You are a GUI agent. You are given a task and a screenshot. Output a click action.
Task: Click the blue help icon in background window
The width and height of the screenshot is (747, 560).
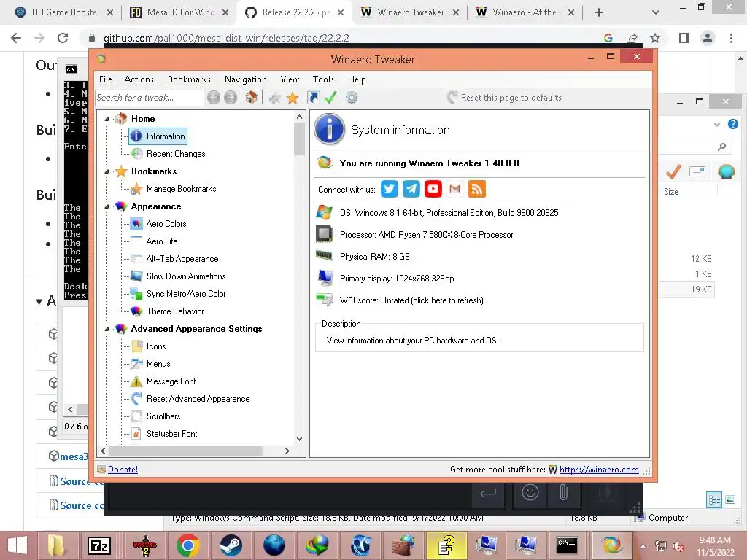click(x=732, y=124)
